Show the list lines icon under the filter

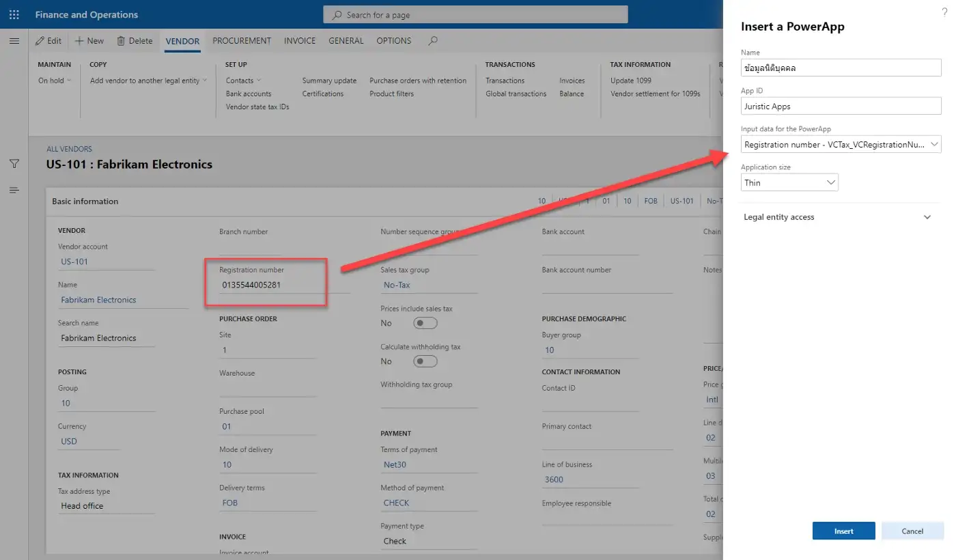tap(14, 190)
